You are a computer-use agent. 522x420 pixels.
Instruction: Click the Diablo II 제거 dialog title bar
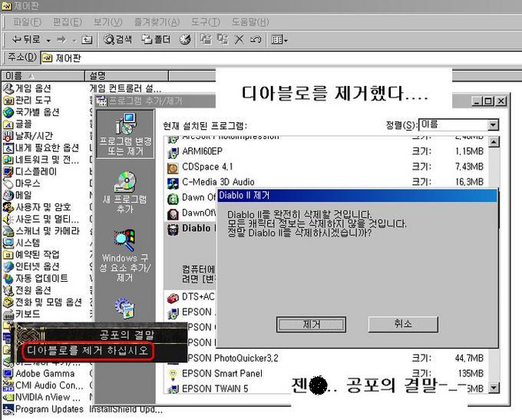click(357, 195)
